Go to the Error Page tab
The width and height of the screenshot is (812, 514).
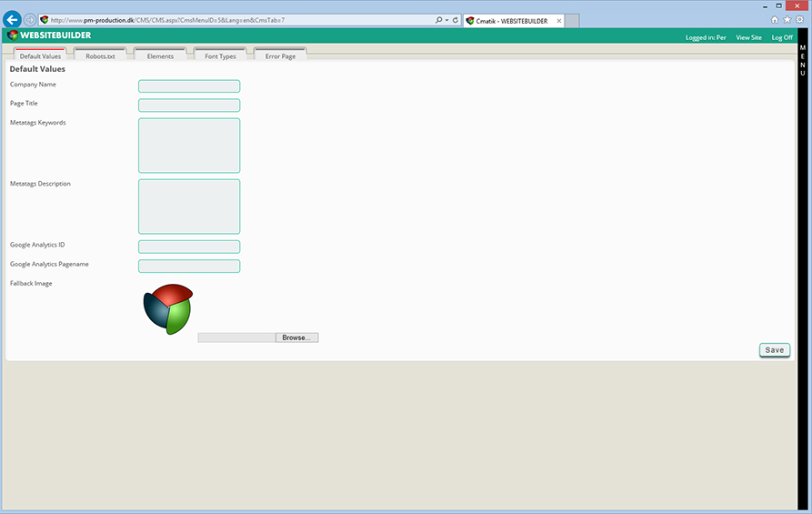280,56
